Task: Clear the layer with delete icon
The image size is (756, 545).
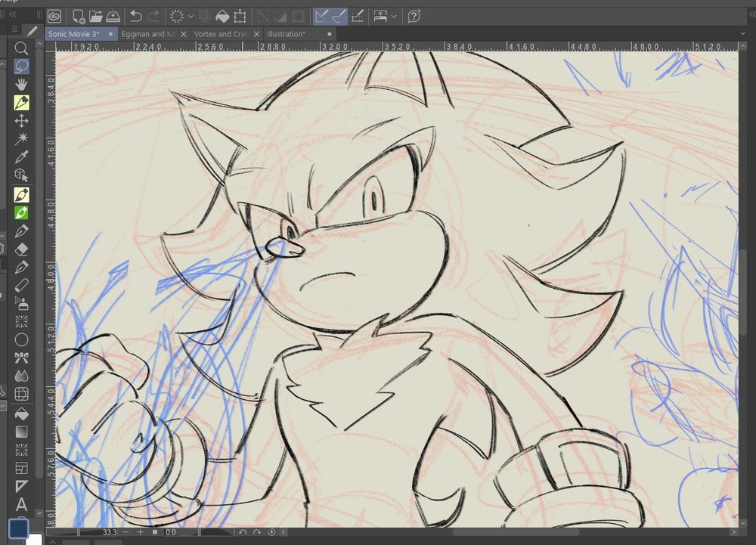Action: pyautogui.click(x=176, y=17)
